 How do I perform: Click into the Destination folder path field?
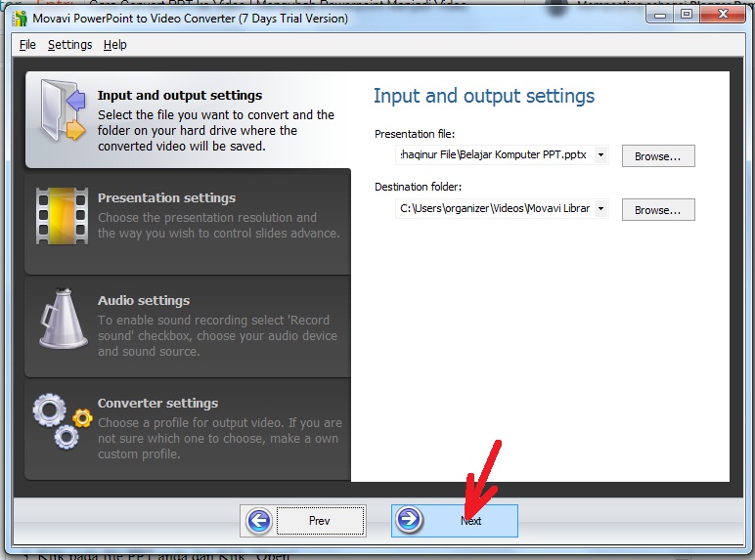(x=496, y=208)
